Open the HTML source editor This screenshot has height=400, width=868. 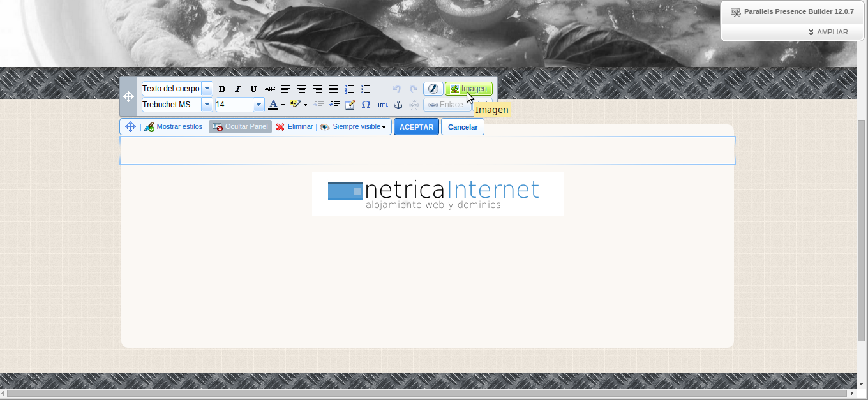pos(382,105)
